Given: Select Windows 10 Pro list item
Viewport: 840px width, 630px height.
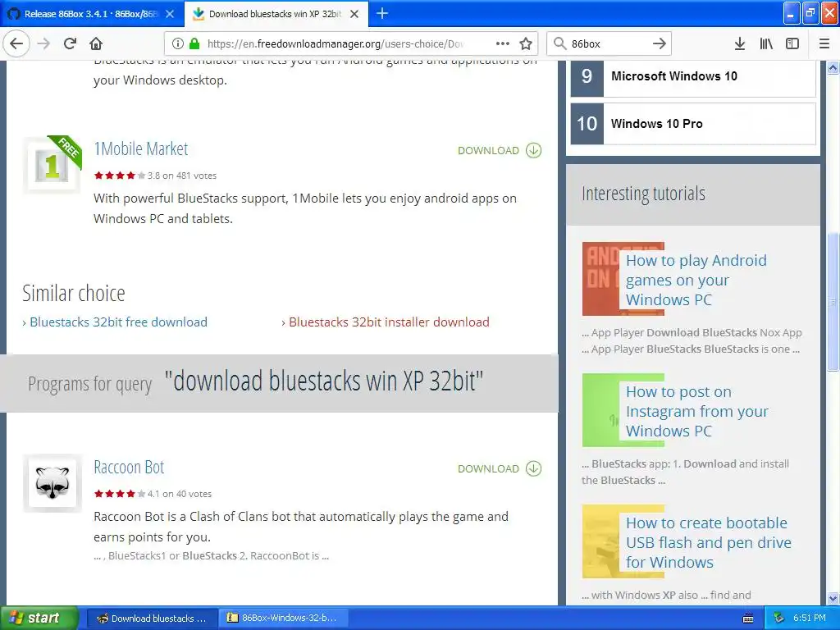Looking at the screenshot, I should click(x=693, y=124).
